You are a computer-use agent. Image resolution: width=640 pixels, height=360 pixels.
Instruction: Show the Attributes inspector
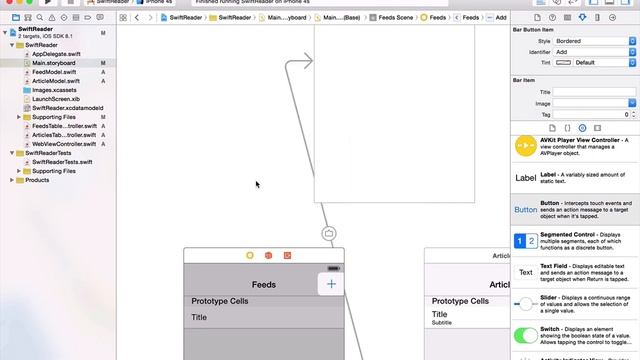click(x=582, y=18)
